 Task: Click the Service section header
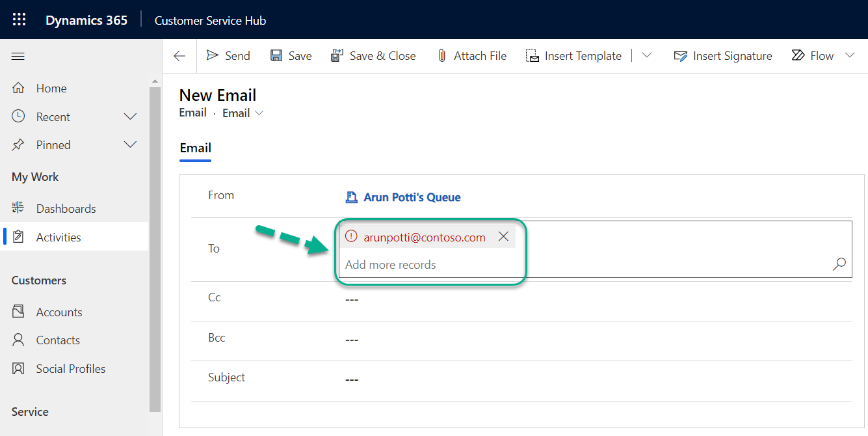pyautogui.click(x=30, y=412)
